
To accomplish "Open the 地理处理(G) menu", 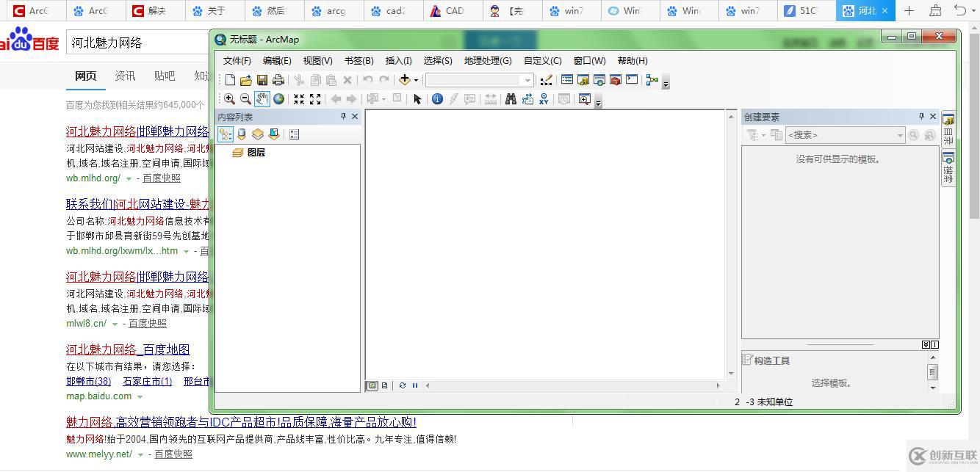I will pos(488,61).
